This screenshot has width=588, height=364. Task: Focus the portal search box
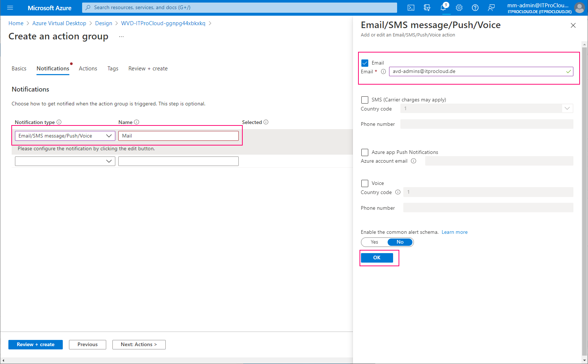(239, 8)
